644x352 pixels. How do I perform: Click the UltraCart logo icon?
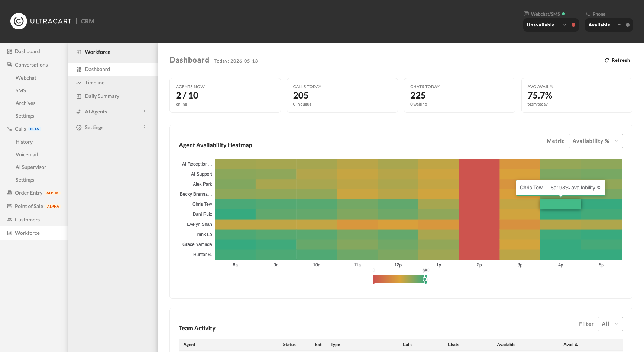[x=19, y=21]
